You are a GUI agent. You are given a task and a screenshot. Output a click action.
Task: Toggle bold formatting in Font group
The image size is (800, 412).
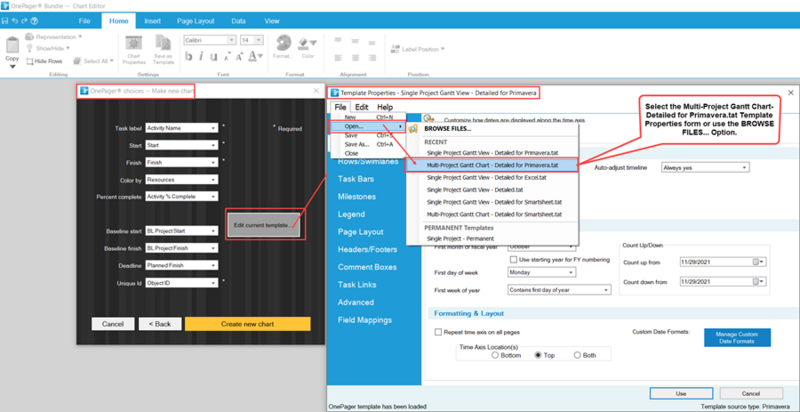click(189, 57)
